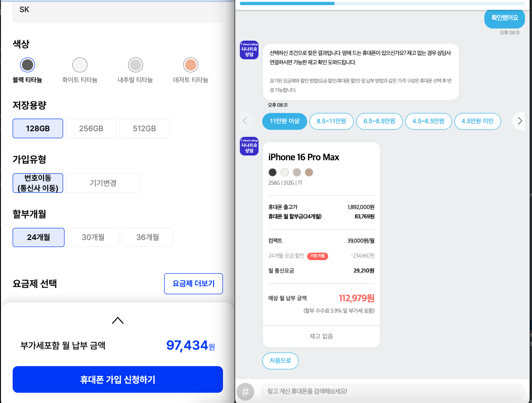Image resolution: width=532 pixels, height=403 pixels.
Task: Select the Natural Titanium color swatch
Action: [136, 65]
